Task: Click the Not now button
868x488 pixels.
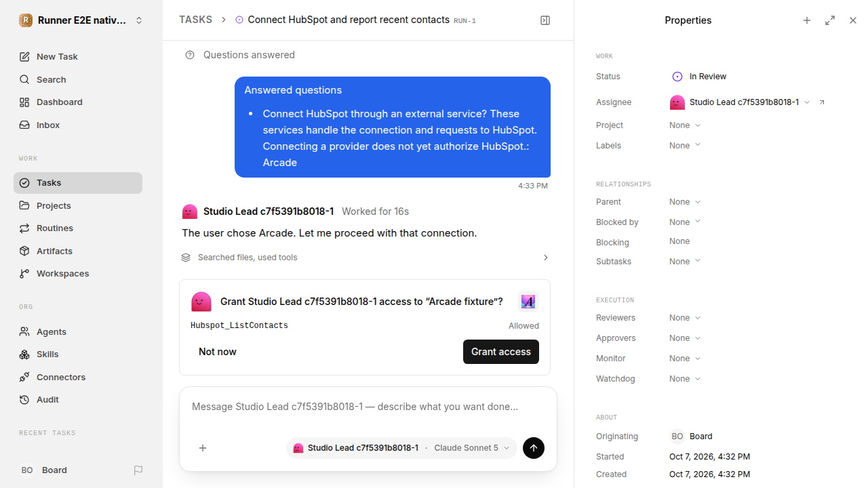Action: coord(218,352)
